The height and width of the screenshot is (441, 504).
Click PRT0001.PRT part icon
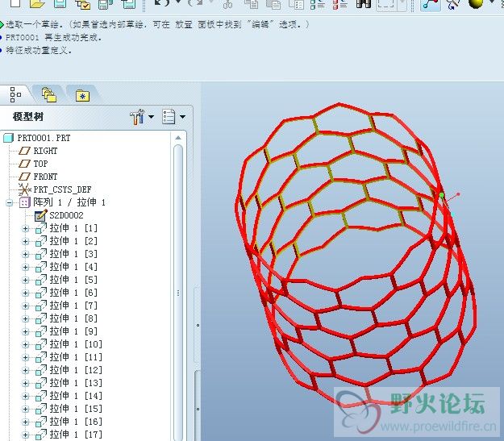[x=8, y=138]
